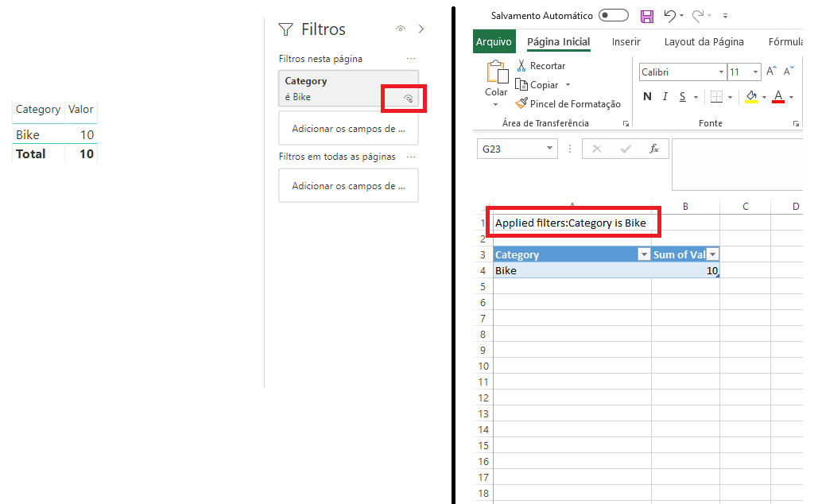Click Pincel de Formatação
This screenshot has height=504, width=814.
568,104
